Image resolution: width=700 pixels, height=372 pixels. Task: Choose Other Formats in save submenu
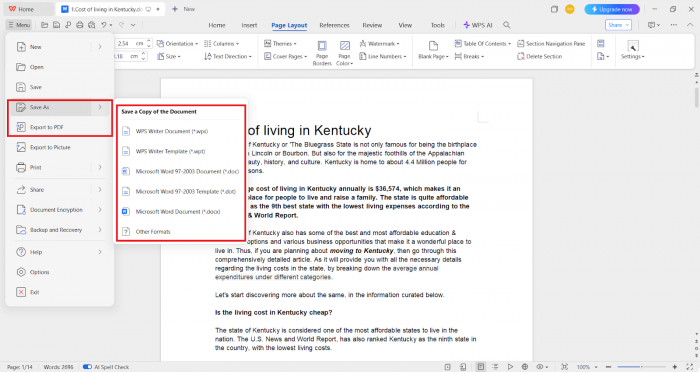181,232
